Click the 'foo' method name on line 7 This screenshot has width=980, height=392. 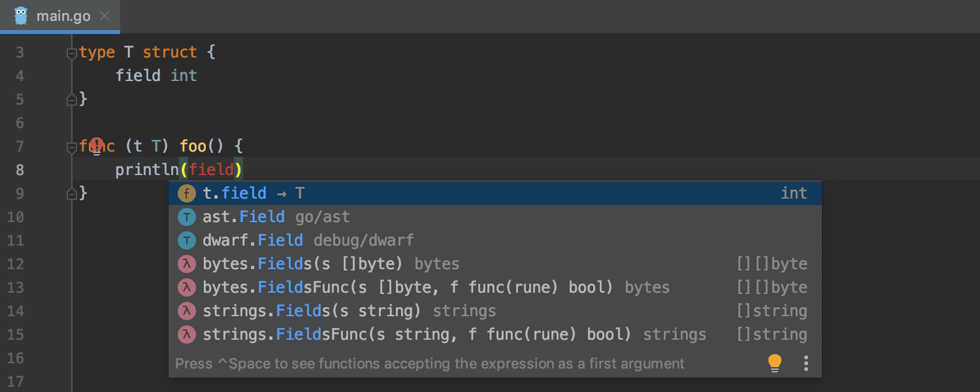coord(193,146)
